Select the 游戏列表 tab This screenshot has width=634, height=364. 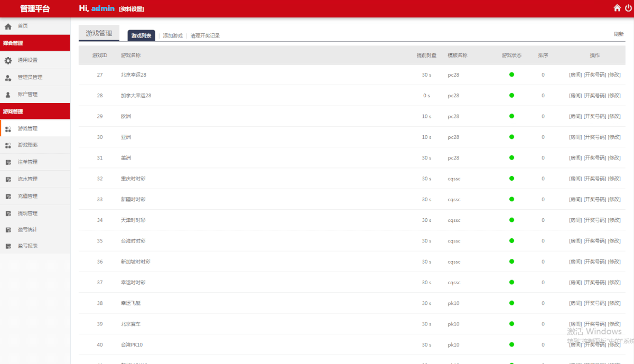coord(141,35)
